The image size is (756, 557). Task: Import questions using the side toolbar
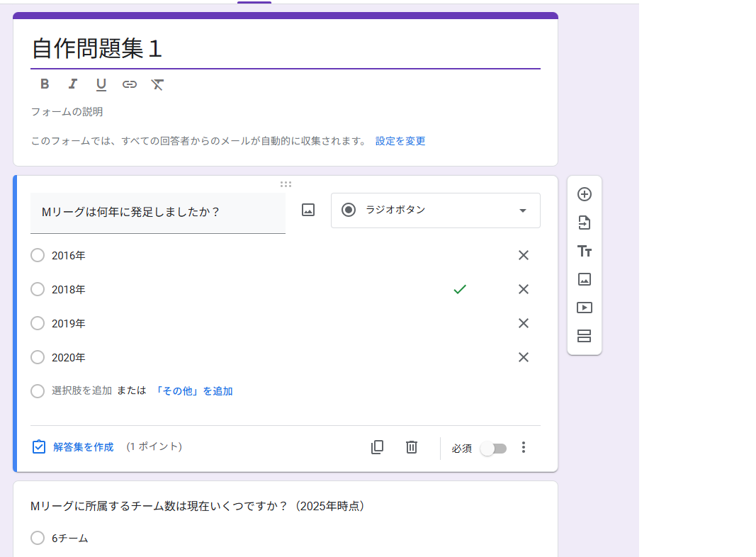[x=585, y=223]
